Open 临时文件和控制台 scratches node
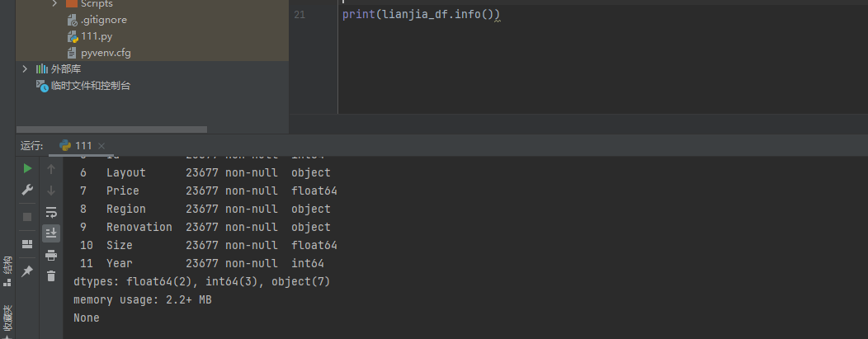 (90, 86)
